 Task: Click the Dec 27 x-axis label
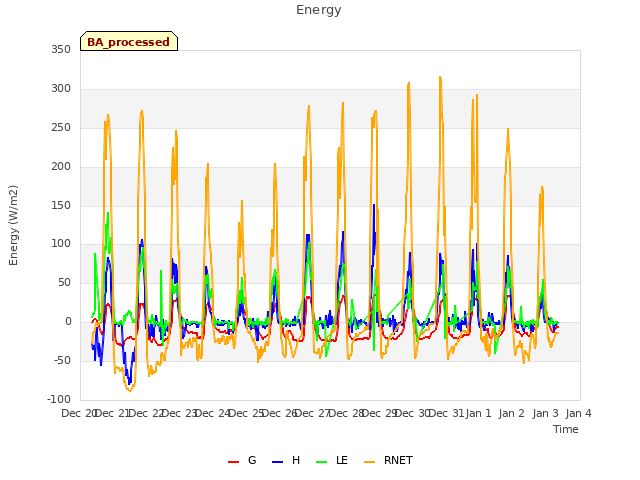313,413
